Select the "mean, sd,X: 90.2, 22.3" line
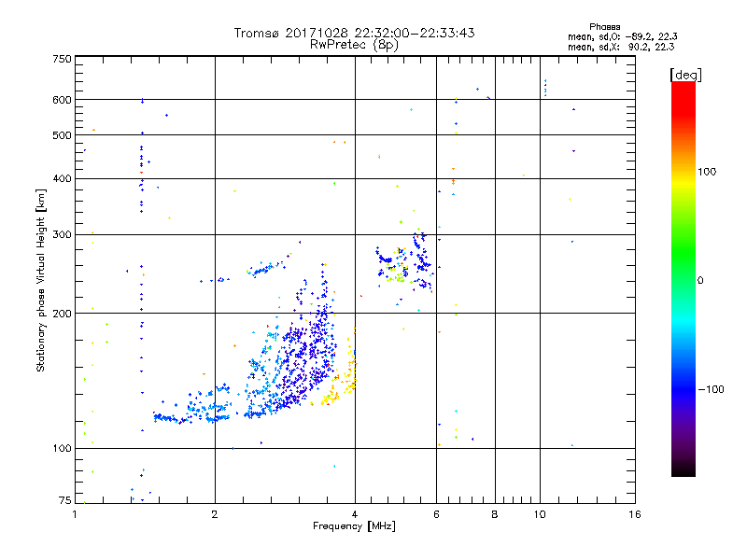The width and height of the screenshot is (747, 560). [621, 47]
